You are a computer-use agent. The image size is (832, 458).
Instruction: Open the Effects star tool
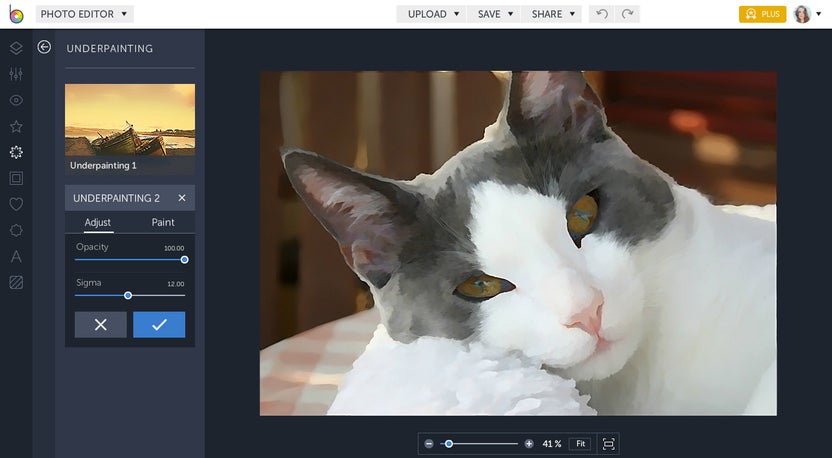click(x=16, y=126)
